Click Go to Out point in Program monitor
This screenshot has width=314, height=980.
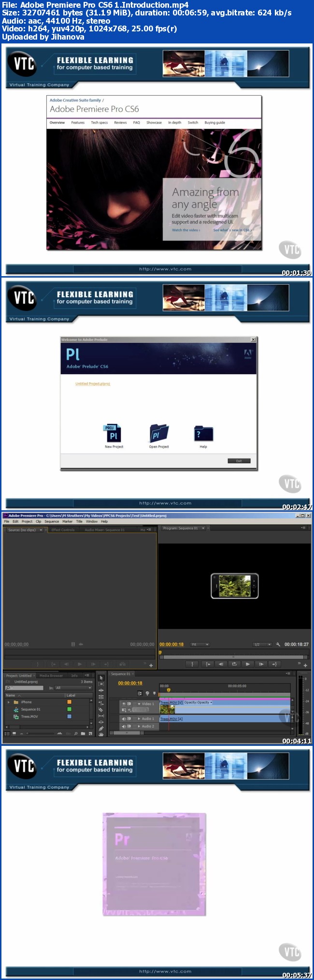(x=275, y=664)
